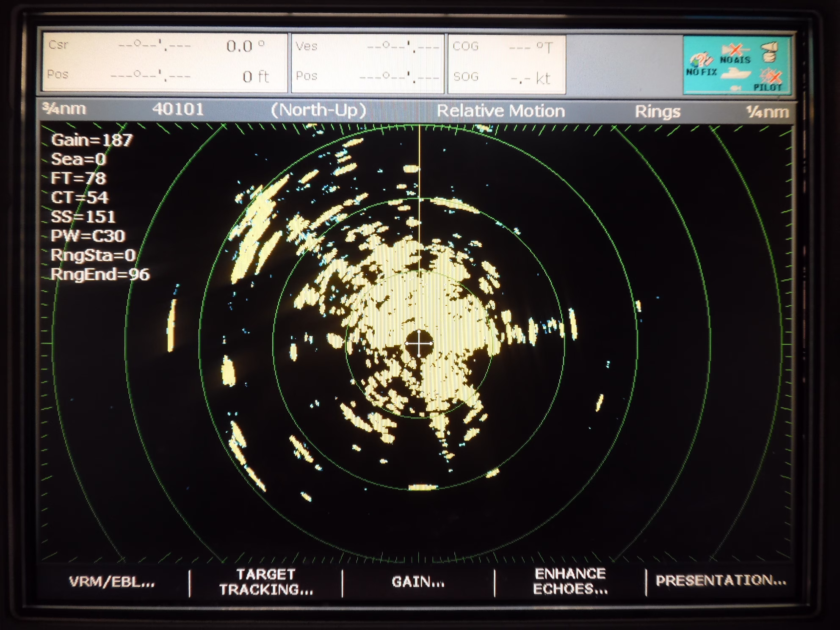Select the Gain=187 readout
Viewport: 840px width, 630px height.
[x=92, y=140]
